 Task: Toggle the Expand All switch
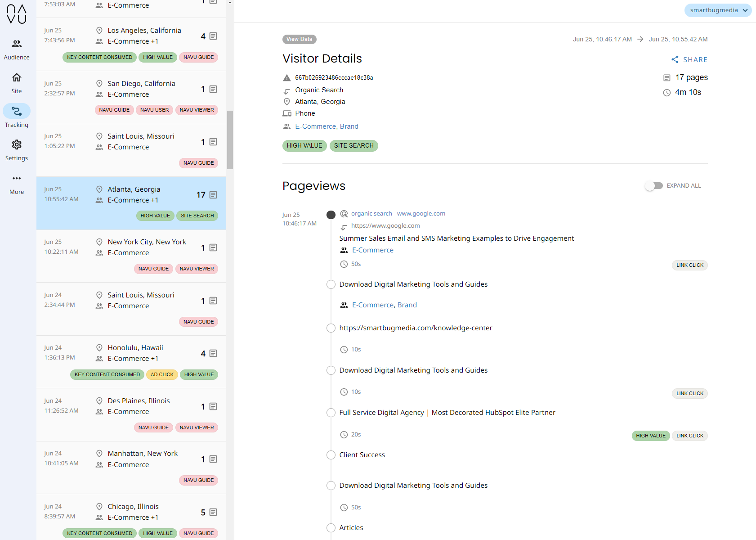click(654, 186)
